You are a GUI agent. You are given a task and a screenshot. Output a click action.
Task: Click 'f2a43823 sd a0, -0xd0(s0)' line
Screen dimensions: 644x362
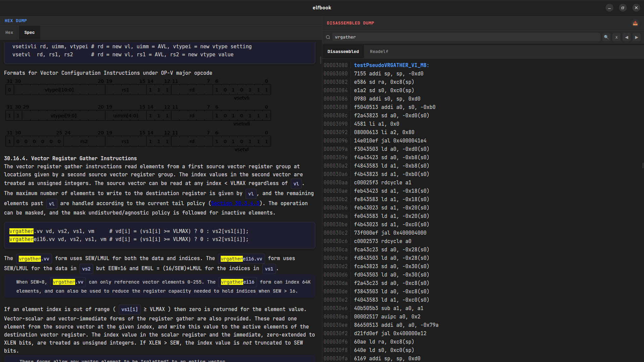(392, 116)
